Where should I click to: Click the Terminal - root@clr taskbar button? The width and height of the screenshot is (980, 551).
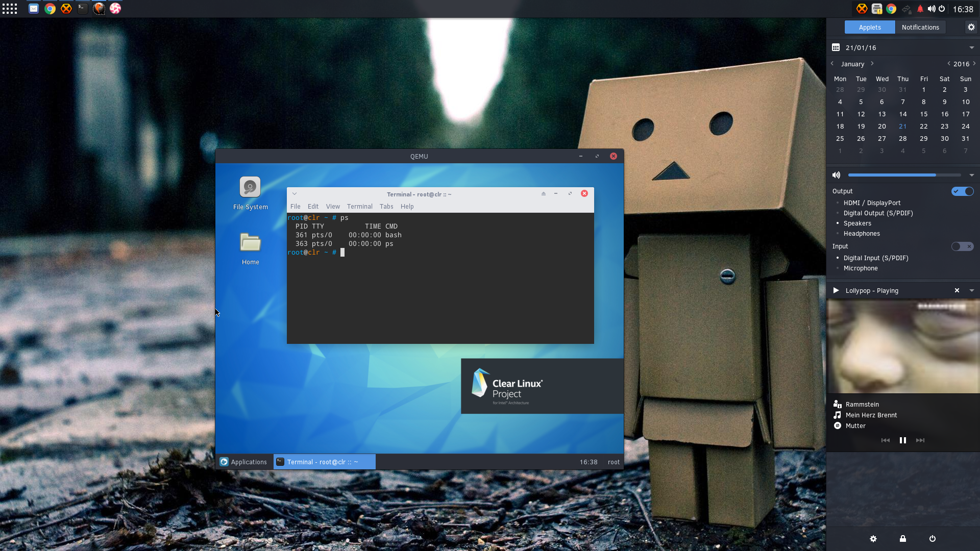[325, 462]
